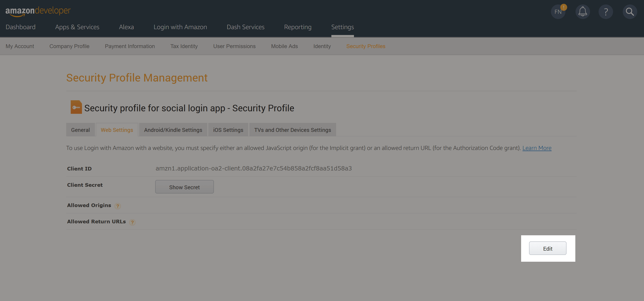Show the Allowed Return URLs help icon
644x301 pixels.
click(132, 222)
